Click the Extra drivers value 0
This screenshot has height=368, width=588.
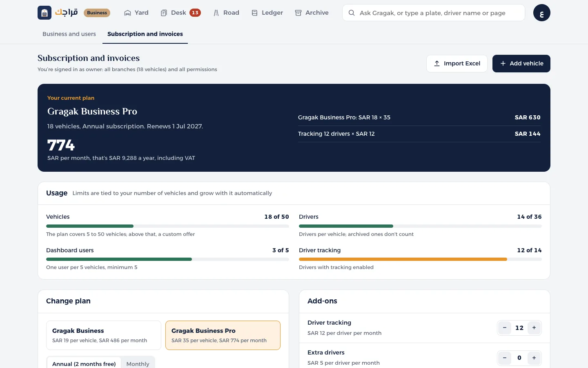(x=519, y=358)
